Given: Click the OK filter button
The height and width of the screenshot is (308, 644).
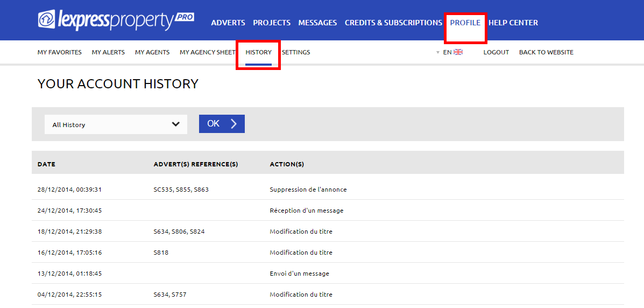Looking at the screenshot, I should point(222,124).
